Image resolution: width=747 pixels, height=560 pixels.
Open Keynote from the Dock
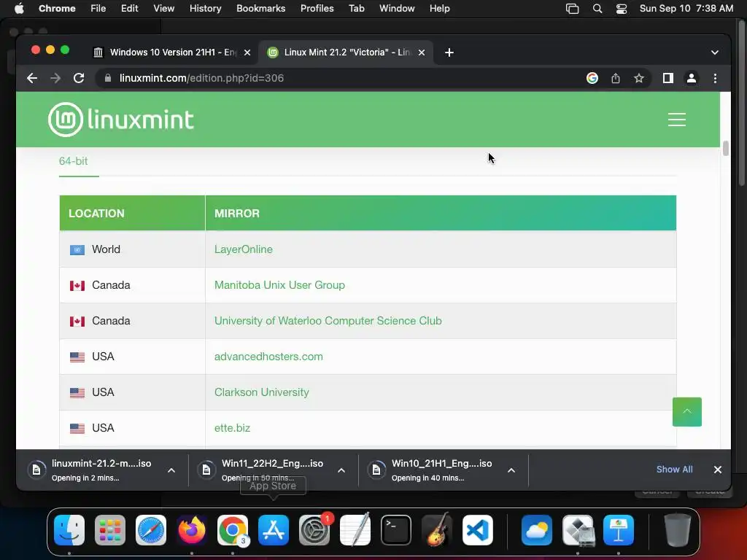619,530
